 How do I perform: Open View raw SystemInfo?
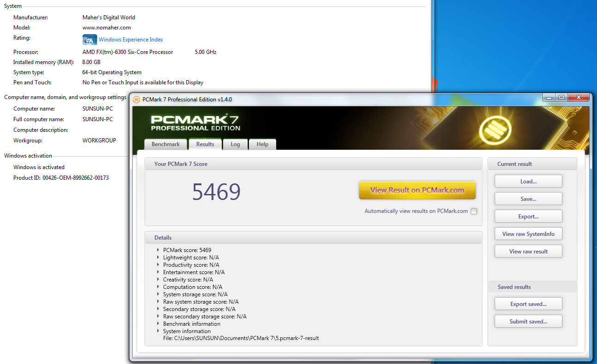click(528, 234)
